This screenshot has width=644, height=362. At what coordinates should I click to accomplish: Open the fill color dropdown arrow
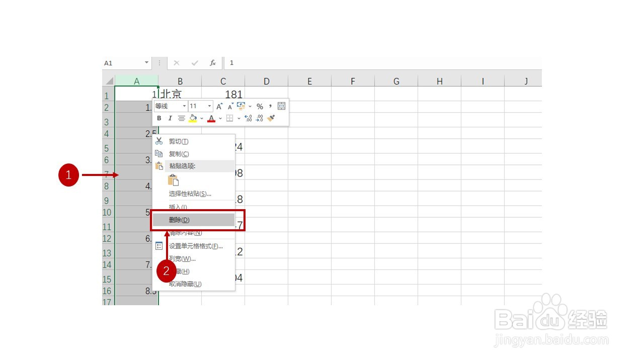click(202, 119)
